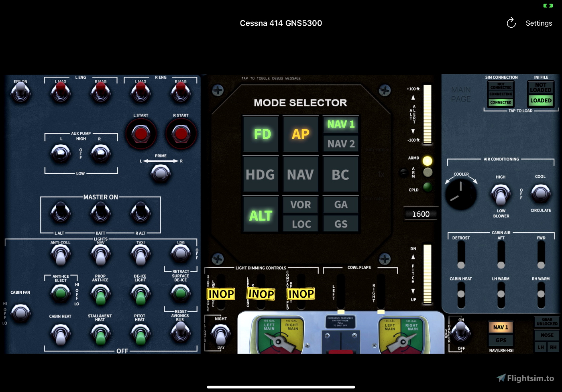562x392 pixels.
Task: Push the R START red button
Action: pos(181,134)
